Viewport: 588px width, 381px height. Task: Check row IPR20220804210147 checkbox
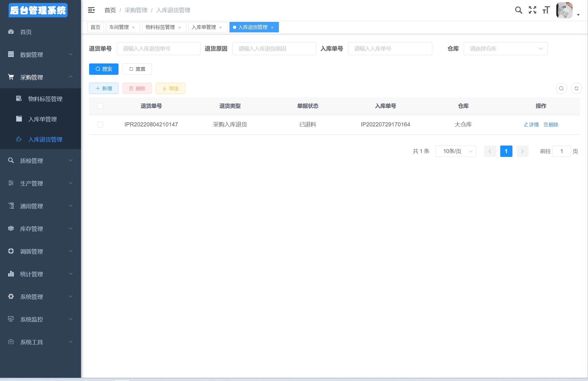coord(100,124)
